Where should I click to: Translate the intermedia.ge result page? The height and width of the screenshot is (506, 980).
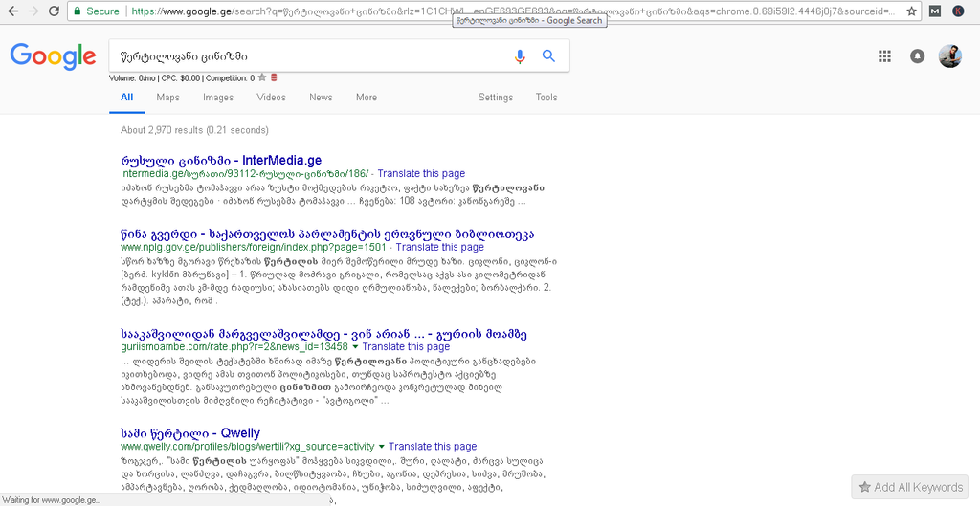421,174
